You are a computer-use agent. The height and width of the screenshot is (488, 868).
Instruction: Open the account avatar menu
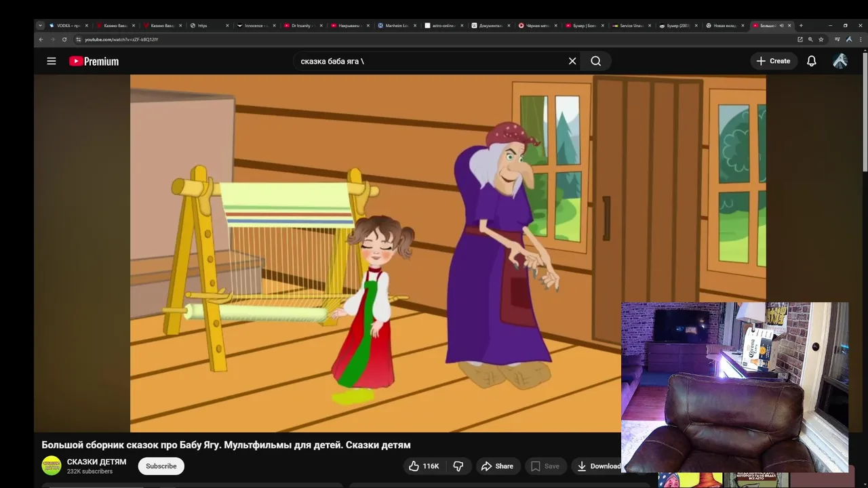pyautogui.click(x=840, y=61)
